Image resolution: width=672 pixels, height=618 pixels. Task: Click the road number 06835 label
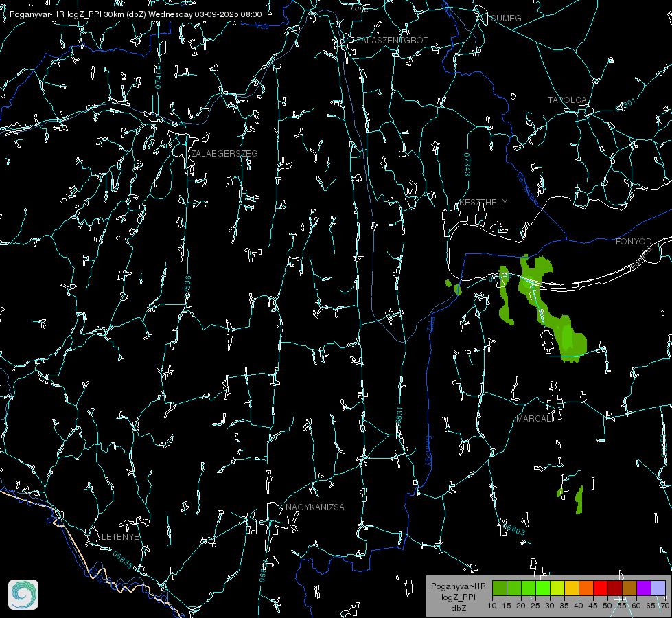tap(123, 560)
